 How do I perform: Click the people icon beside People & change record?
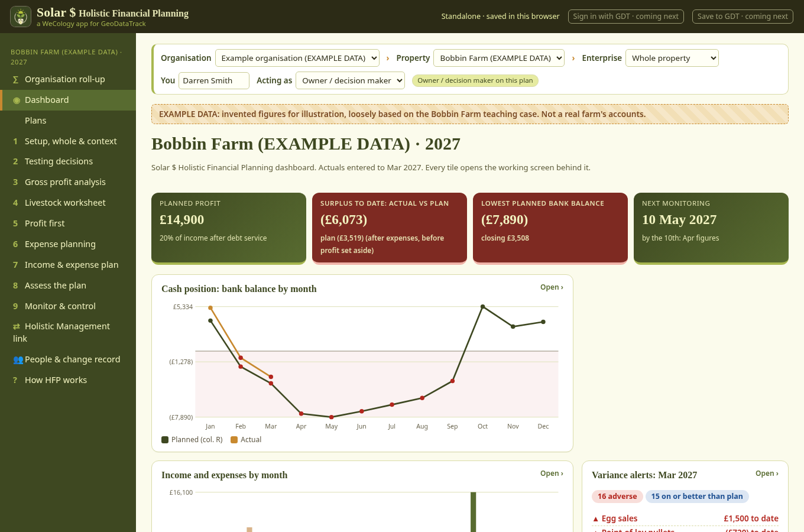click(18, 359)
